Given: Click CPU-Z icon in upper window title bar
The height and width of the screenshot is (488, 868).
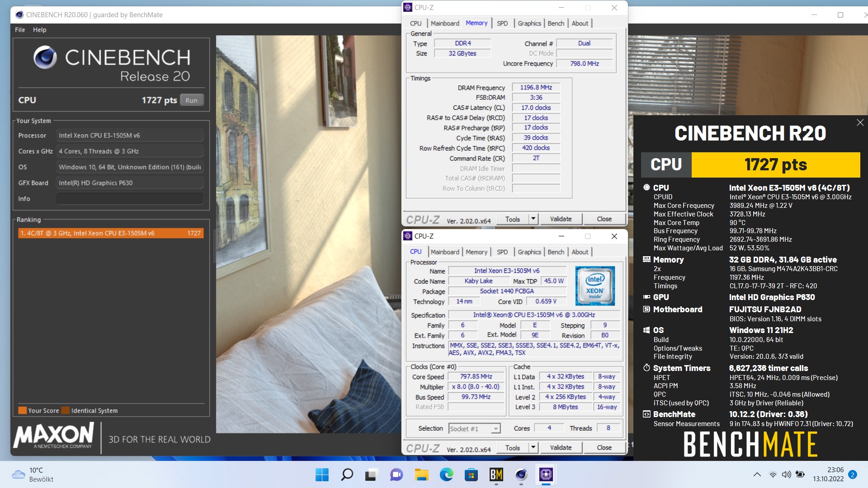Looking at the screenshot, I should tap(408, 7).
